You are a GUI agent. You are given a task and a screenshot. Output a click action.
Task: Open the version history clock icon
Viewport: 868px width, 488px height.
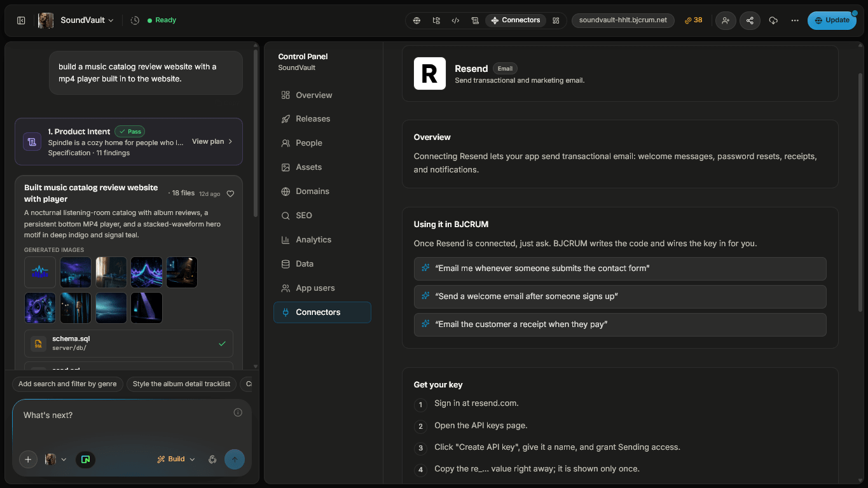tap(135, 20)
